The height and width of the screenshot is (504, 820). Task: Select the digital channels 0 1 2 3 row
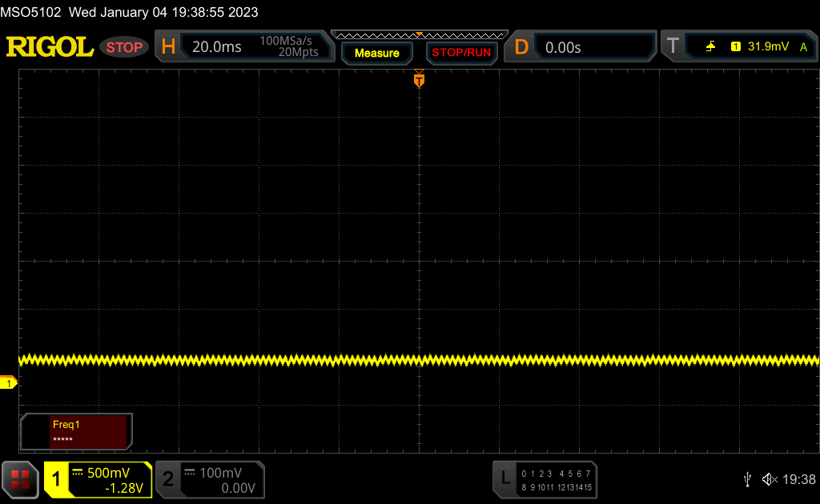537,474
